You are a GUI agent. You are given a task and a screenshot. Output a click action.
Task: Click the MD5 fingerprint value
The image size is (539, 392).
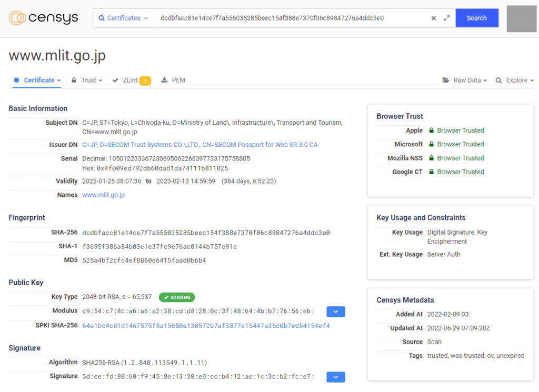pyautogui.click(x=144, y=260)
